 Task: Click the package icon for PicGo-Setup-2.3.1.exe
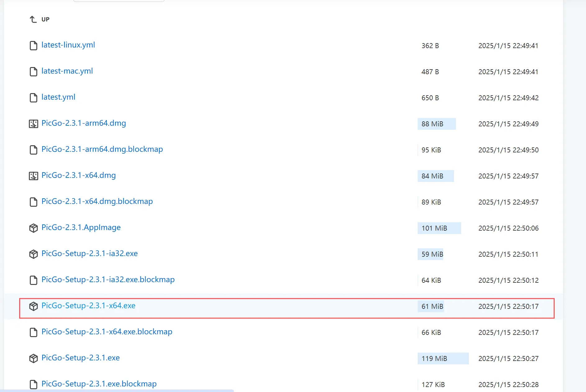pyautogui.click(x=33, y=358)
